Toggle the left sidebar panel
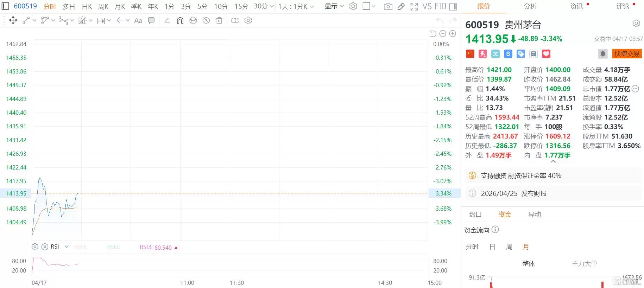 (x=6, y=6)
